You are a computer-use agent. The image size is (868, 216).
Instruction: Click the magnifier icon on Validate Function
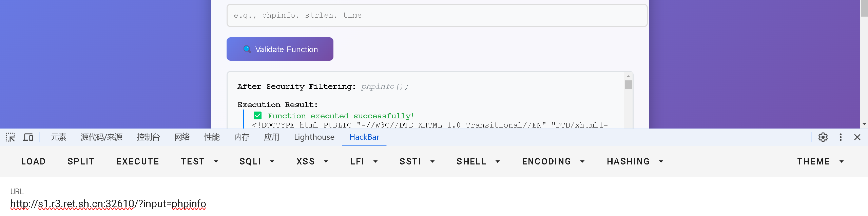click(x=247, y=49)
